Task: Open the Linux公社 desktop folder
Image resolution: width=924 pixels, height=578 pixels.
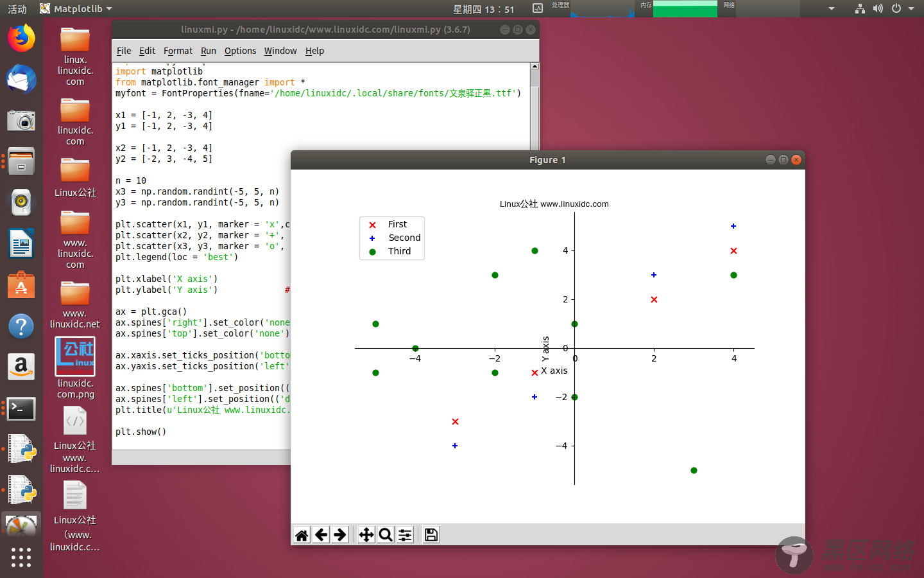Action: point(75,177)
